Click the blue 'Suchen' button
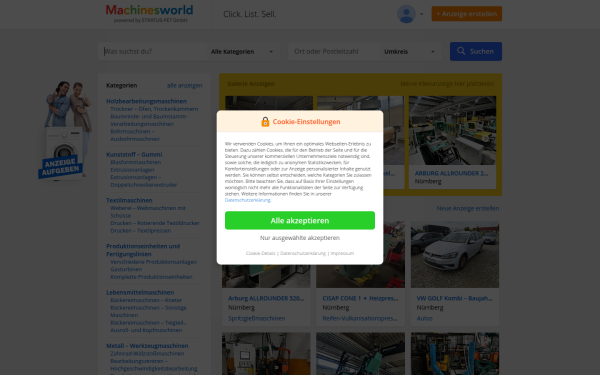600x375 pixels. click(x=476, y=51)
